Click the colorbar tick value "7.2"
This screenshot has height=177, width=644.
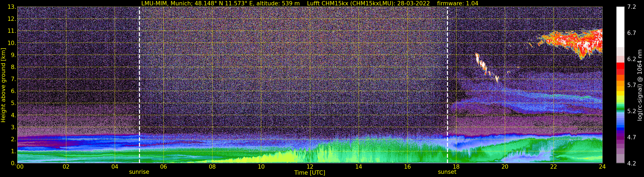tap(632, 7)
